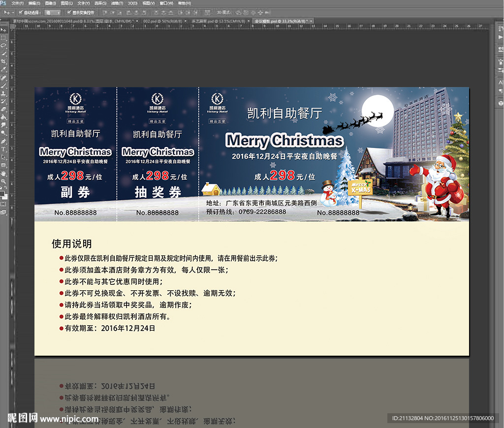Switch to the 8.33% CMYK document tab
Viewport: 504px width, 428px height.
tap(73, 21)
